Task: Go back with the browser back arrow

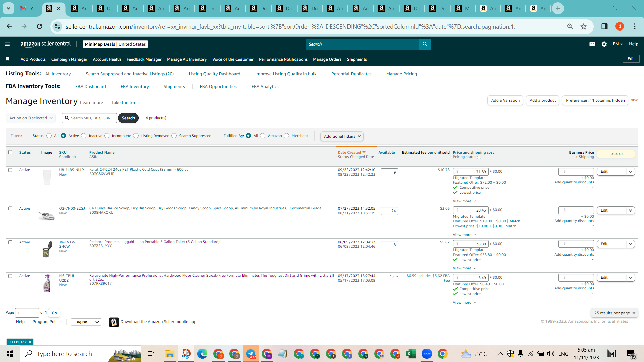Action: tap(9, 26)
